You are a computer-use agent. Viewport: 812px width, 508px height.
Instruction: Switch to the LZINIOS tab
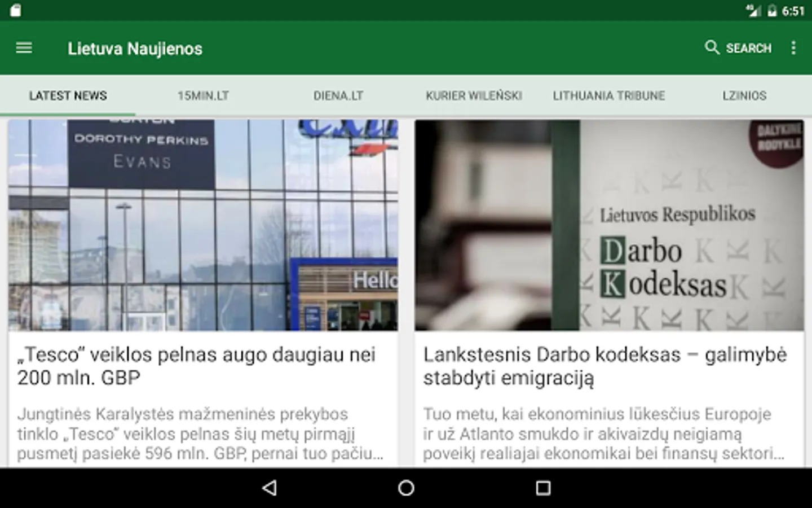[x=744, y=95]
